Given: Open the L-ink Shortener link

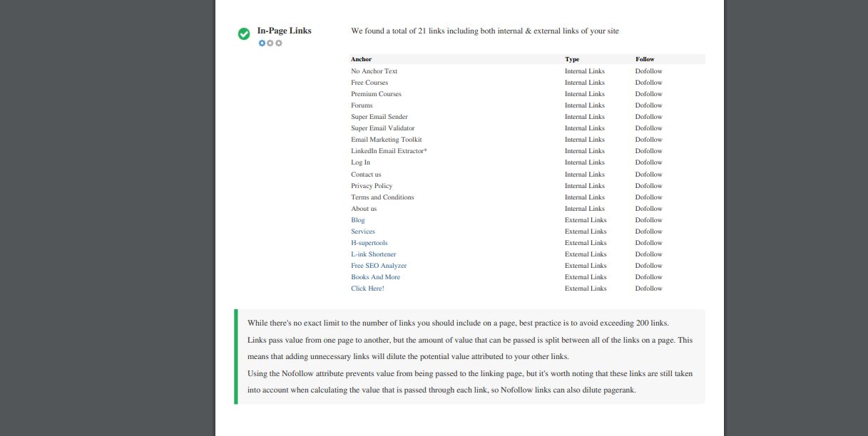Looking at the screenshot, I should coord(373,254).
